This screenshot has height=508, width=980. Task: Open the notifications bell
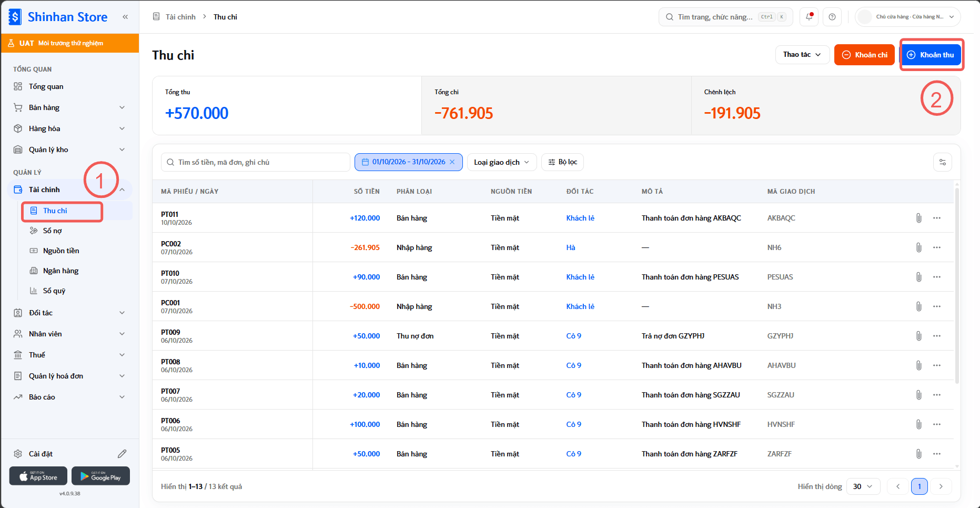pyautogui.click(x=809, y=17)
